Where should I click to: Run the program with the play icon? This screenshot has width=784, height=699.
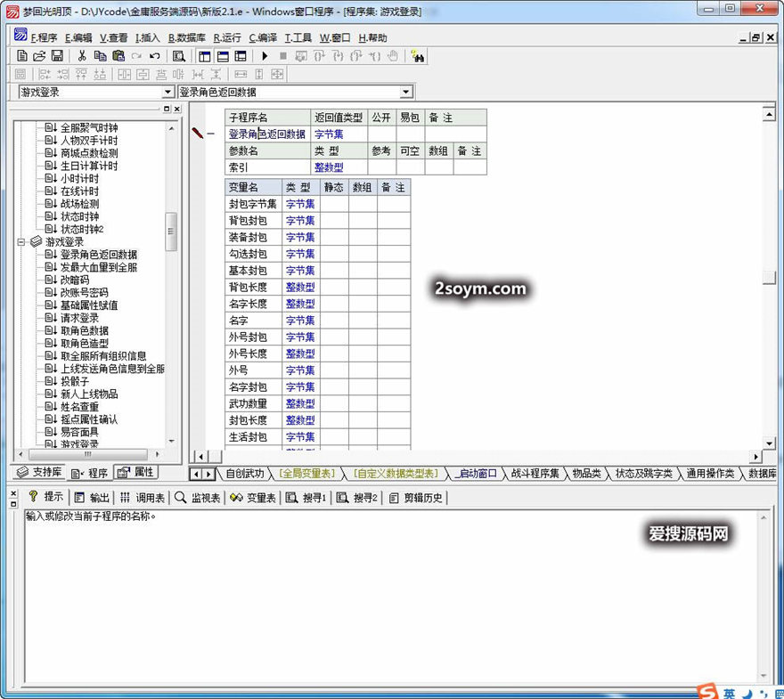[265, 56]
